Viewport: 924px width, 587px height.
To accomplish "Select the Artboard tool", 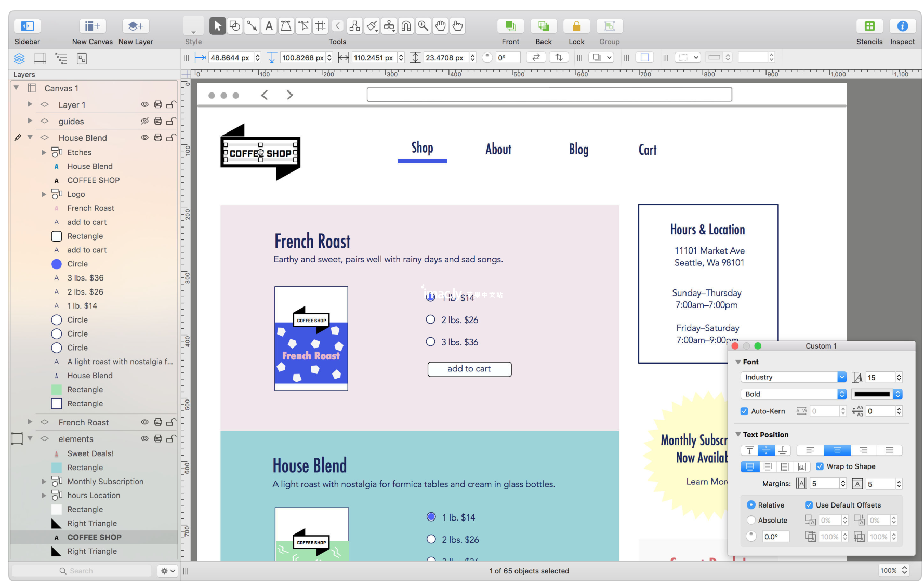I will [321, 26].
